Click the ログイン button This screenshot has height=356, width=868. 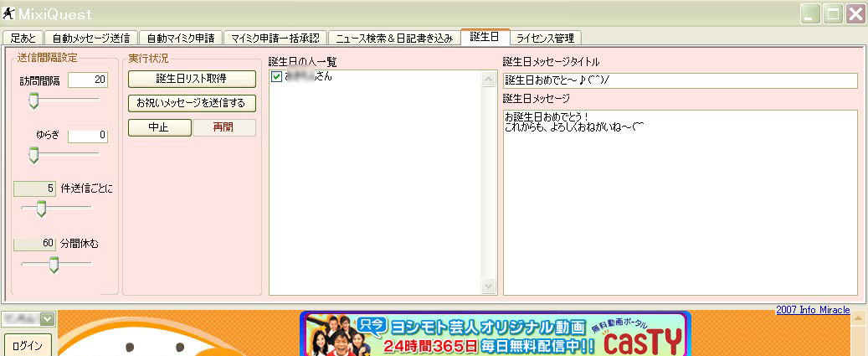(x=27, y=345)
